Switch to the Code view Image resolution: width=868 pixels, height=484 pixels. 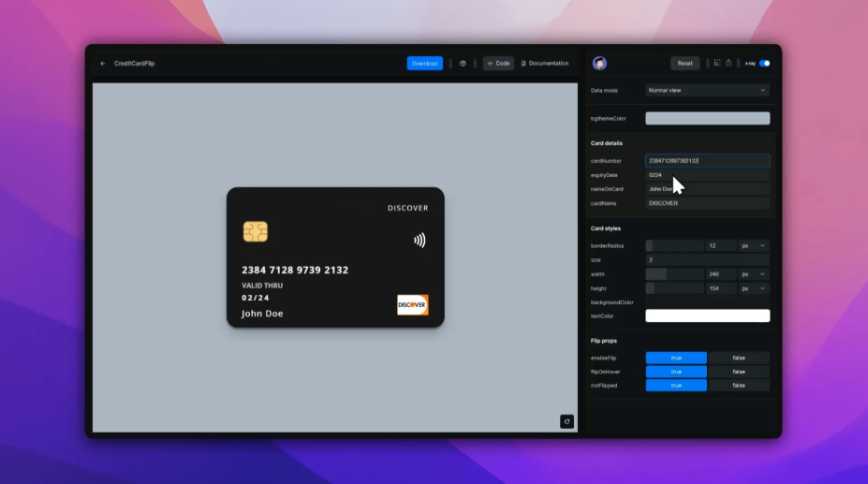click(x=498, y=63)
